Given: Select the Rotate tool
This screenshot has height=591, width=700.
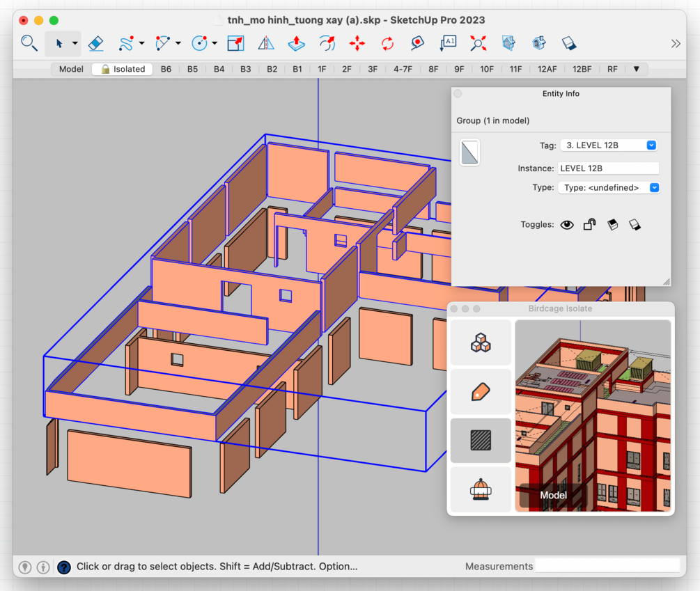Looking at the screenshot, I should [x=387, y=43].
